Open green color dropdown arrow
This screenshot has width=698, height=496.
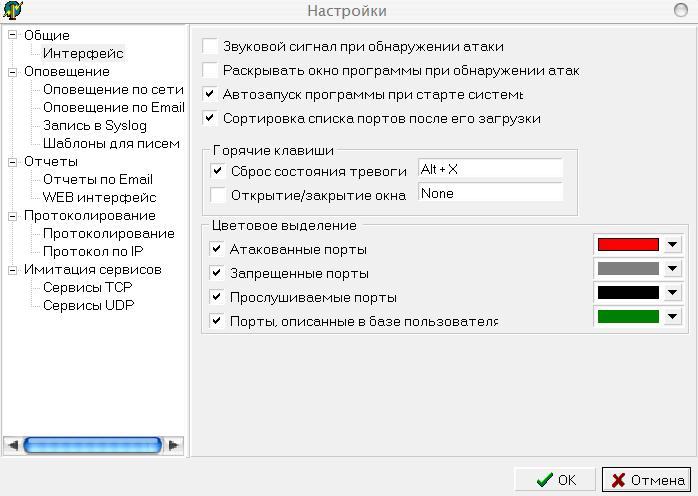coord(673,317)
